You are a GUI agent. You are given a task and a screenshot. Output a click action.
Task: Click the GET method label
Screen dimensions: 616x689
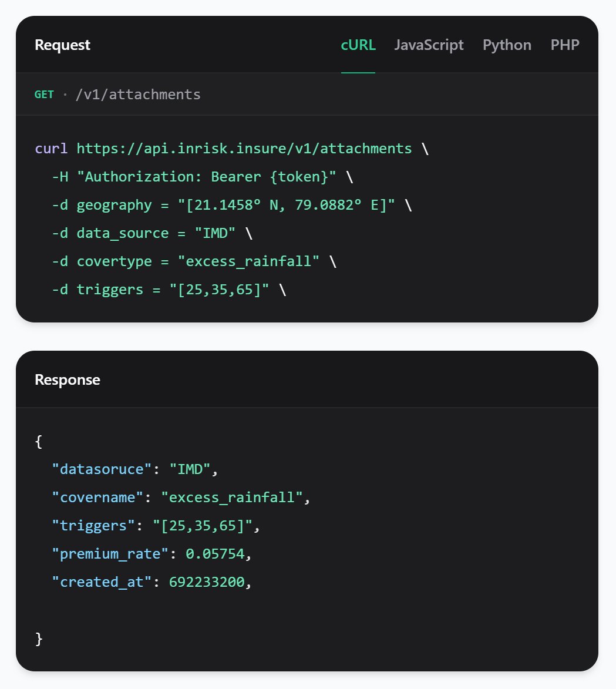pos(44,95)
